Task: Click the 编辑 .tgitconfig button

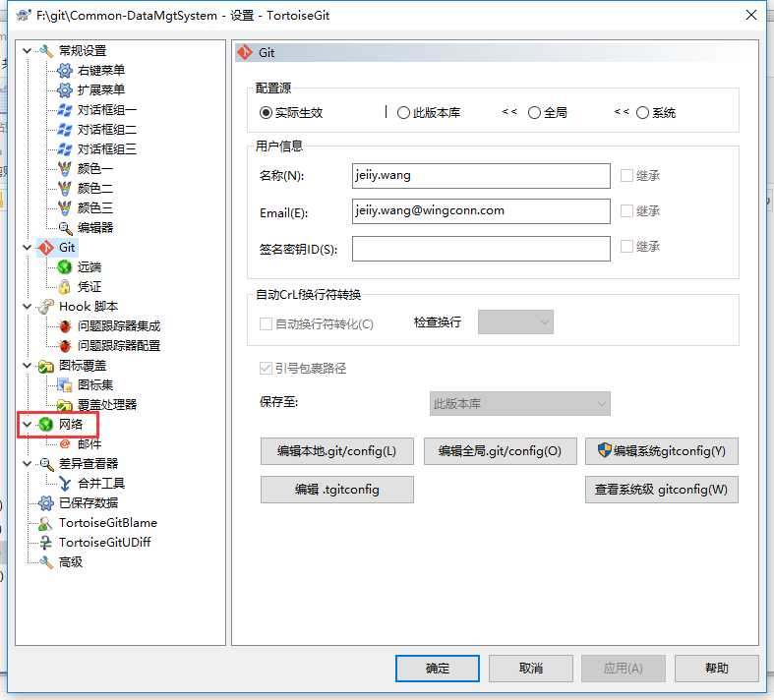Action: (337, 490)
